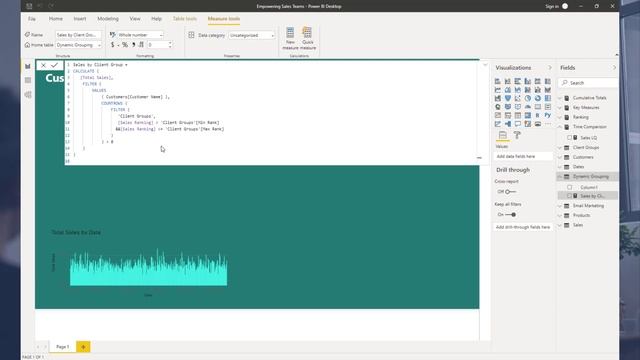Click Add drill-through fields here well

[523, 227]
